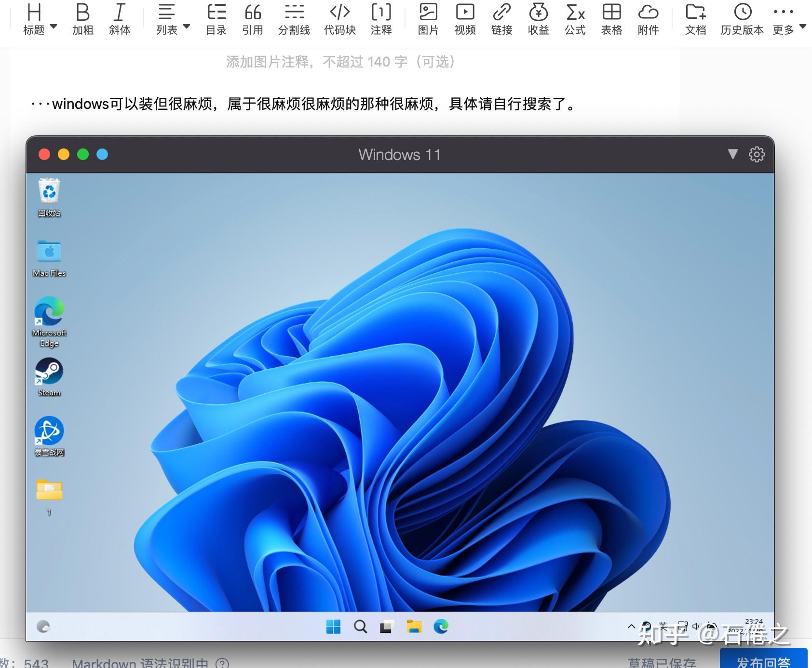Screen dimensions: 812x668
Task: Insert a 引用 blockquote
Action: [253, 19]
